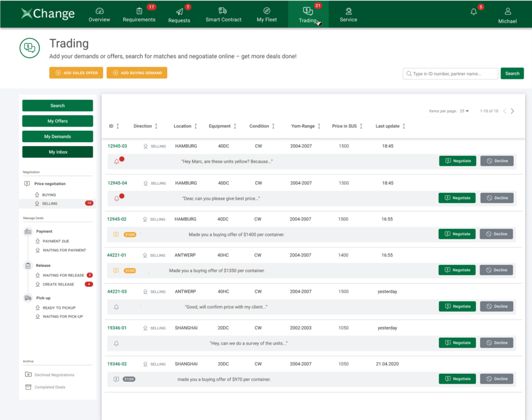Click the ID number search field
This screenshot has width=532, height=420.
tap(450, 74)
